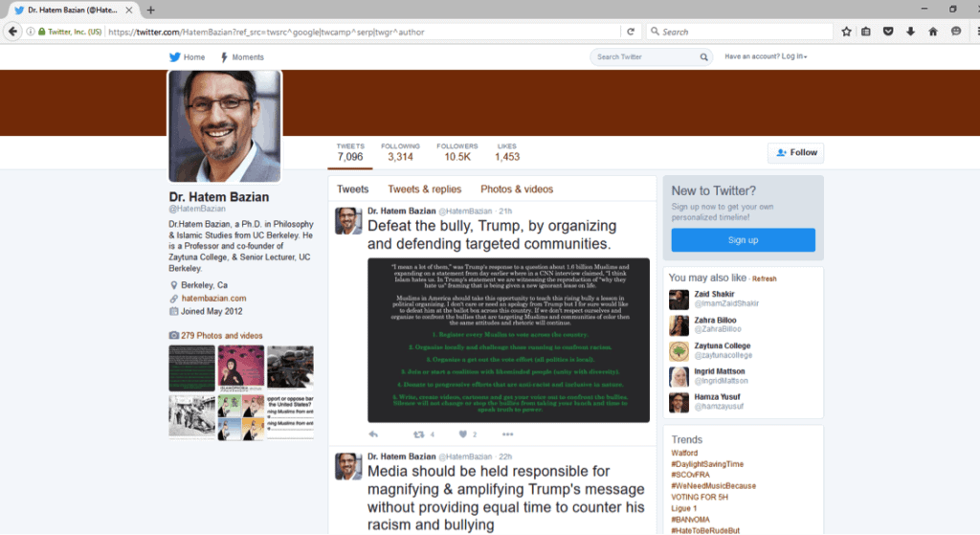Open the new tab plus button
980x535 pixels.
coord(151,10)
